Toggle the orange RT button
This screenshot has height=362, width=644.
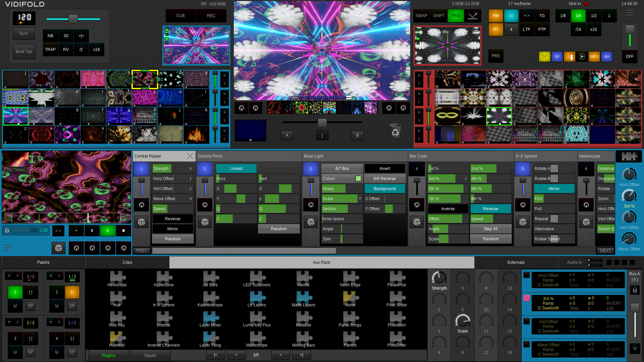[496, 29]
